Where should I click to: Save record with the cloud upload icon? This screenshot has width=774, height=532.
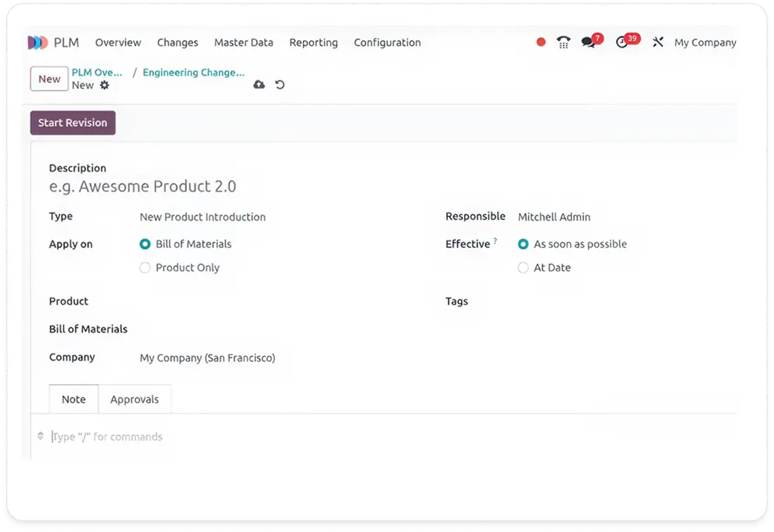[x=259, y=85]
